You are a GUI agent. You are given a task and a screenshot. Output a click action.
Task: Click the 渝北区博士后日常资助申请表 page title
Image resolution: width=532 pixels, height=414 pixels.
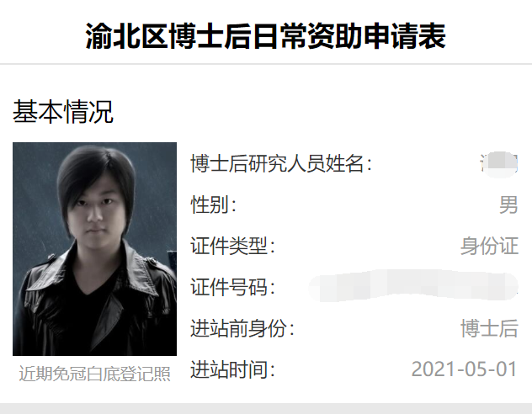pyautogui.click(x=265, y=36)
